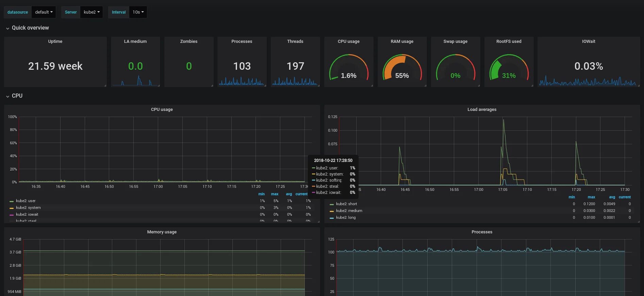Sort Load averages legend by avg
Image resolution: width=644 pixels, height=296 pixels.
612,197
